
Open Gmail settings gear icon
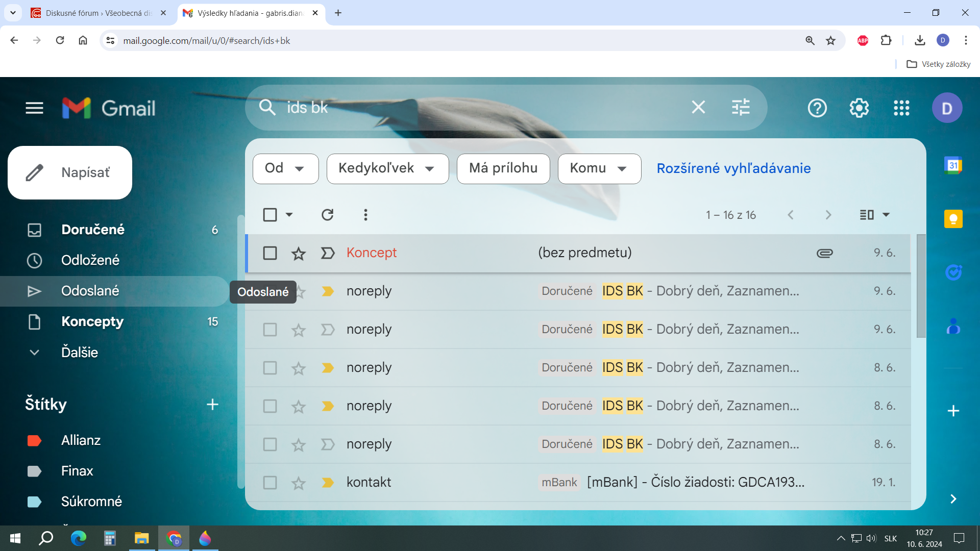click(859, 108)
